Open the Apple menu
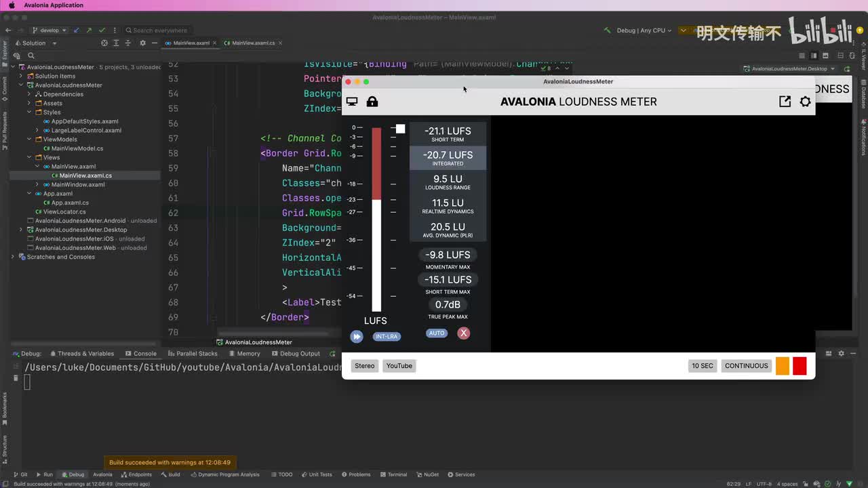Viewport: 868px width, 488px height. pos(12,5)
